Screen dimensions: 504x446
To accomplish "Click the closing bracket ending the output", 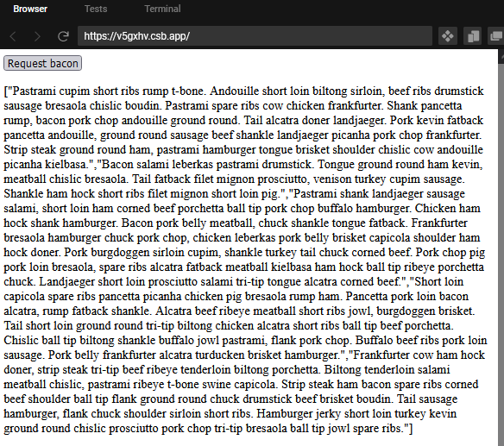I will click(410, 429).
